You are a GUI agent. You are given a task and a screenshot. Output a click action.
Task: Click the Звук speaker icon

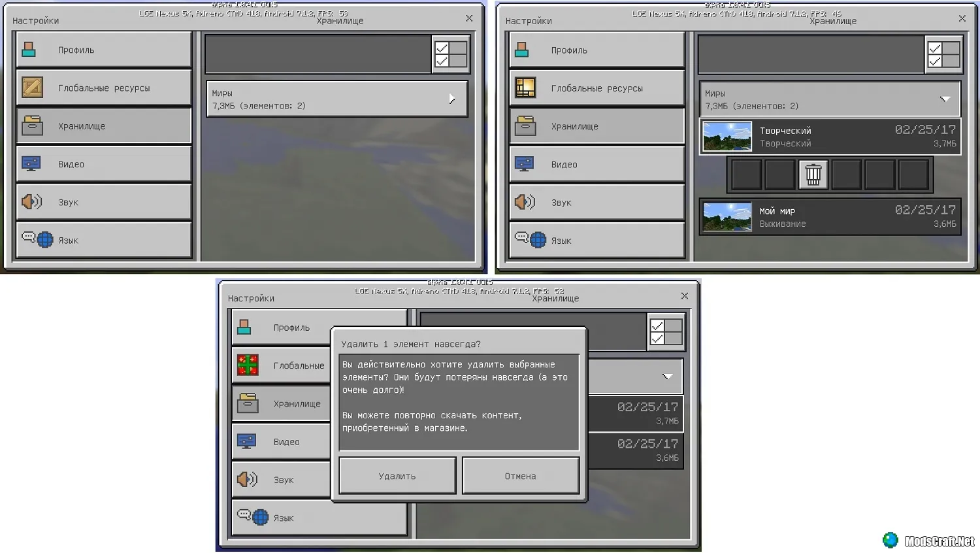click(x=32, y=201)
